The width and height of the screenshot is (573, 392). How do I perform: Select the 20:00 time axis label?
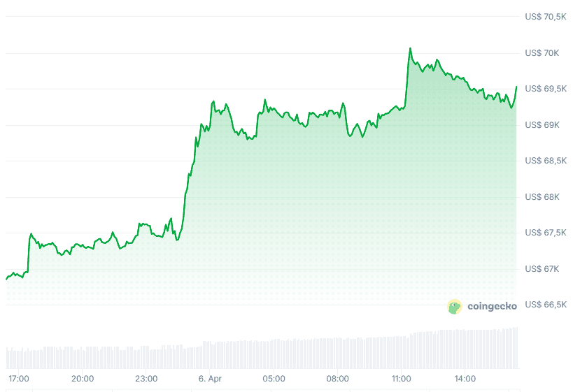(83, 379)
